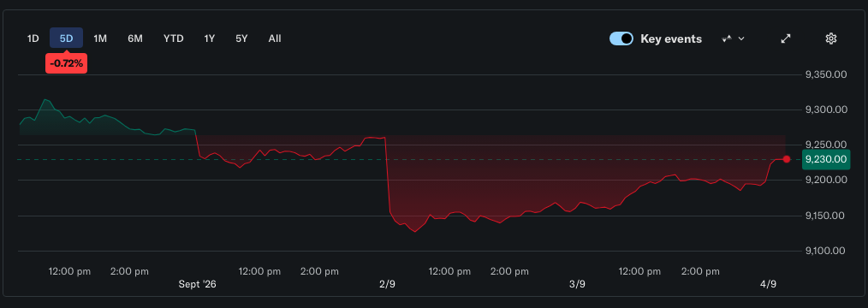
Task: Open the chart type dropdown
Action: pyautogui.click(x=734, y=38)
